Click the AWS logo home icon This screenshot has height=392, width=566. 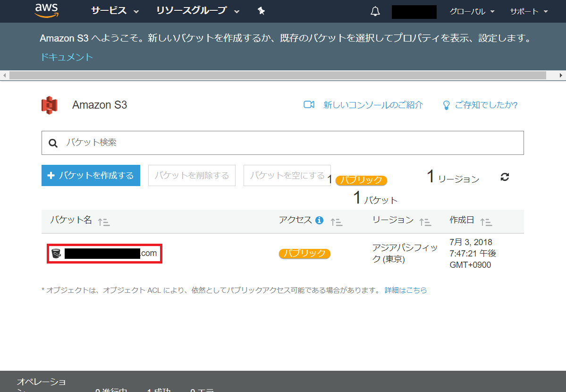[x=47, y=11]
